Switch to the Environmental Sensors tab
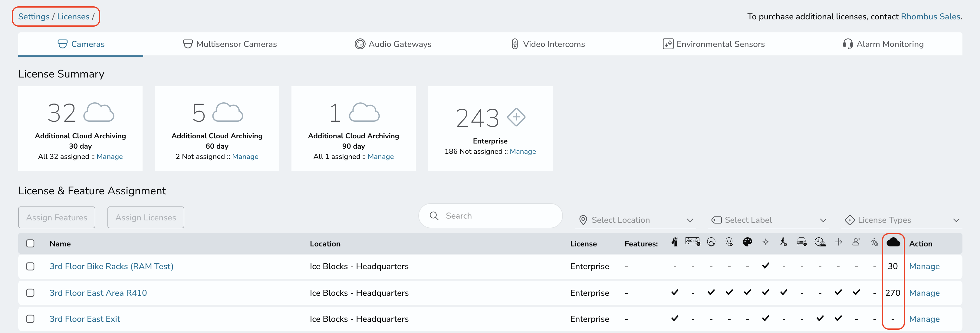Screen dimensions: 980x333 [x=713, y=44]
